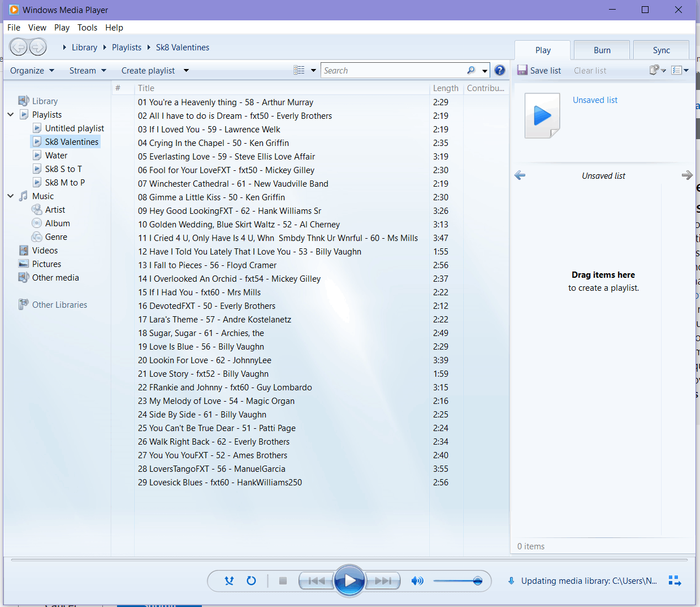The image size is (700, 607).
Task: Open Pictures in the navigation pane
Action: tap(46, 264)
